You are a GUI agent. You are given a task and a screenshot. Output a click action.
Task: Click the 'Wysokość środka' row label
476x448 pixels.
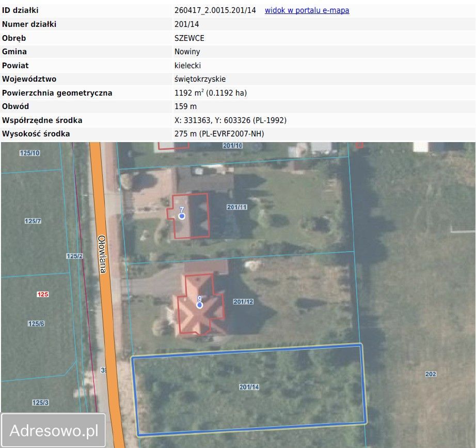[x=36, y=134]
